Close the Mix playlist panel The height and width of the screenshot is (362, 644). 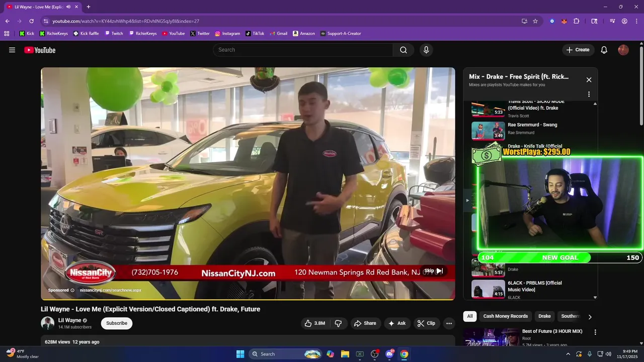pos(589,79)
